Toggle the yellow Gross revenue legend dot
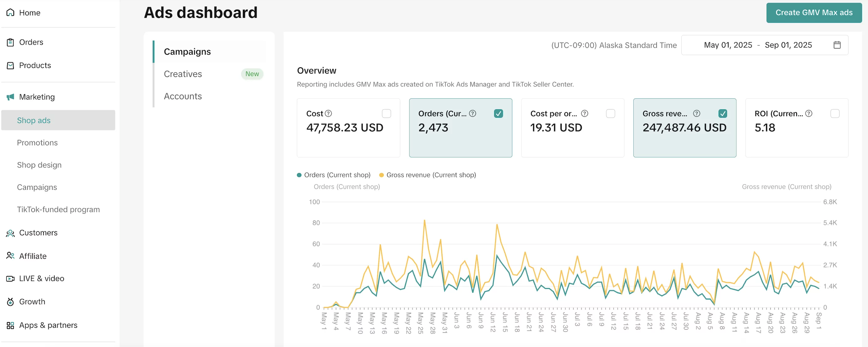Screen dimensions: 868x347 pyautogui.click(x=381, y=175)
